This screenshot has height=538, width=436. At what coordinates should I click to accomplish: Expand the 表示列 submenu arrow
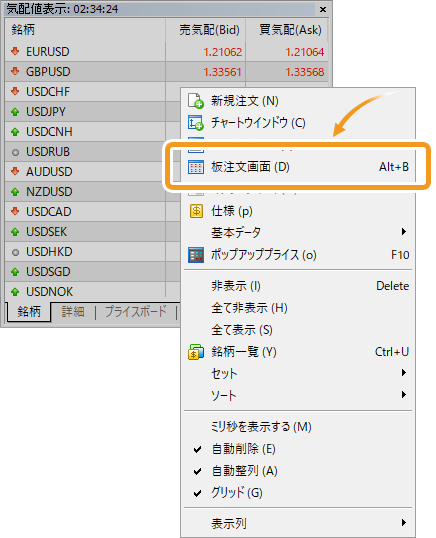click(x=404, y=523)
